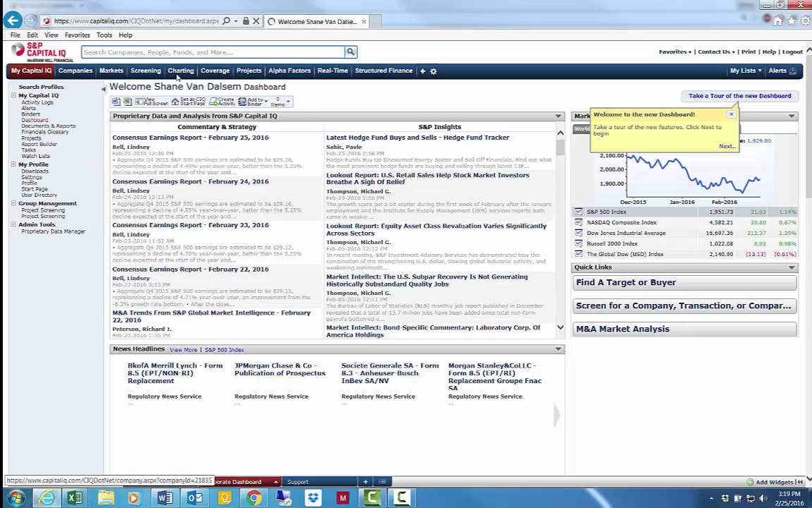Click M&A Market Analysis quick link
Image resolution: width=812 pixels, height=508 pixels.
[x=684, y=329]
